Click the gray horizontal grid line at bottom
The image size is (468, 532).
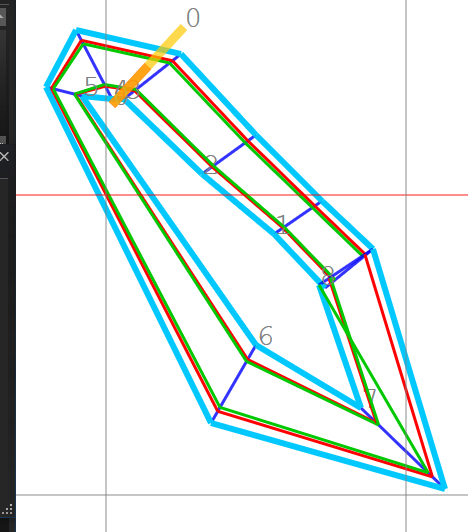[242, 495]
